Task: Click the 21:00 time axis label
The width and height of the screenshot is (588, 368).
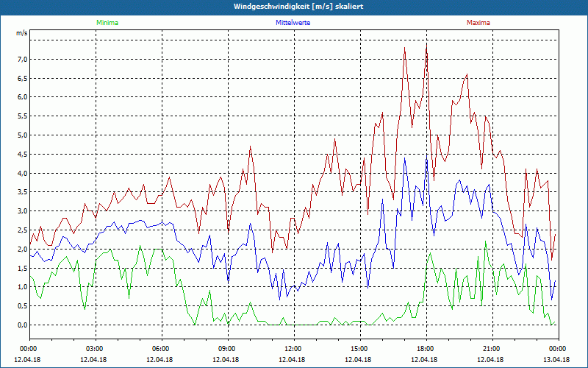Action: (492, 349)
